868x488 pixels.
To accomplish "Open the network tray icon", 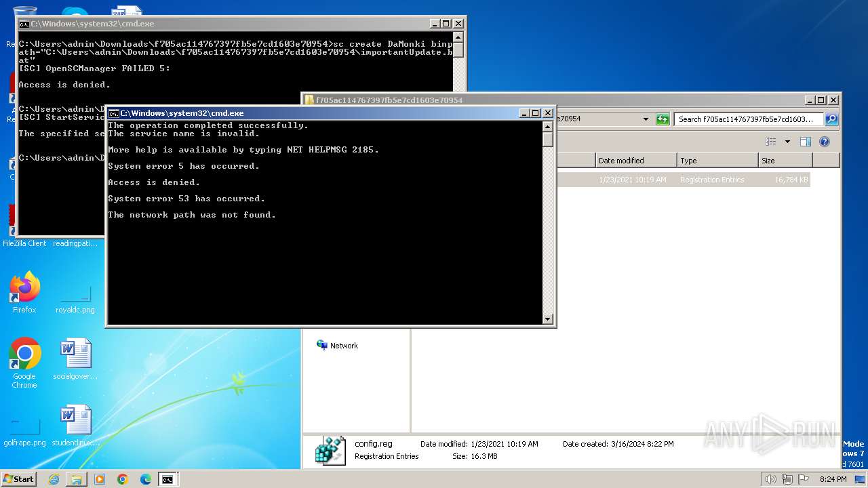I will (787, 479).
